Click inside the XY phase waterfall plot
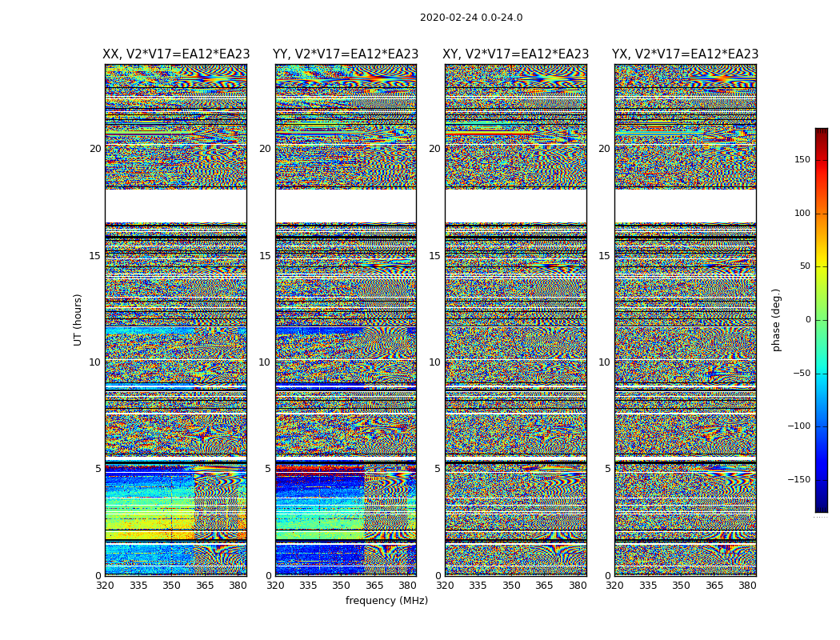This screenshot has height=640, width=840. point(516,320)
